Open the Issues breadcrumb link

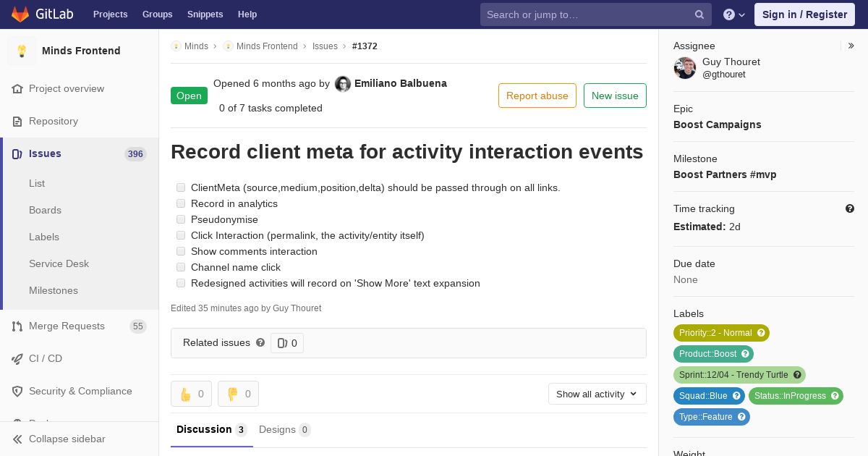coord(325,46)
